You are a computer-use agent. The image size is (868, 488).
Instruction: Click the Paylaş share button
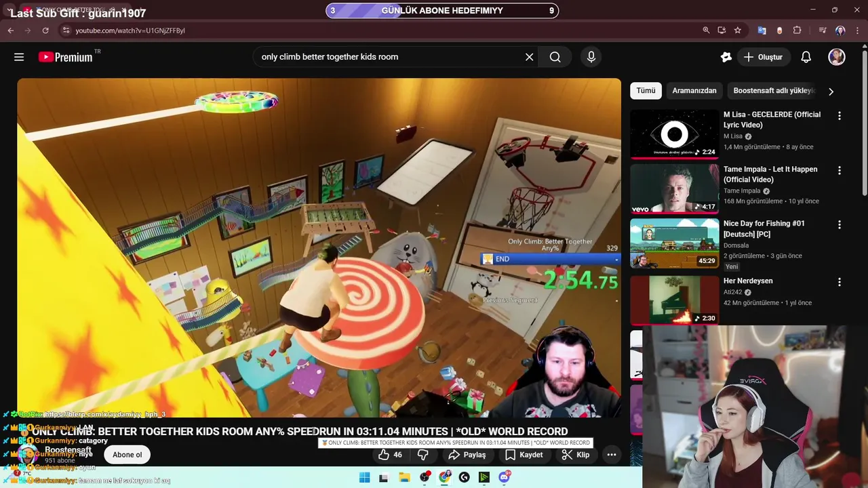[x=467, y=455]
